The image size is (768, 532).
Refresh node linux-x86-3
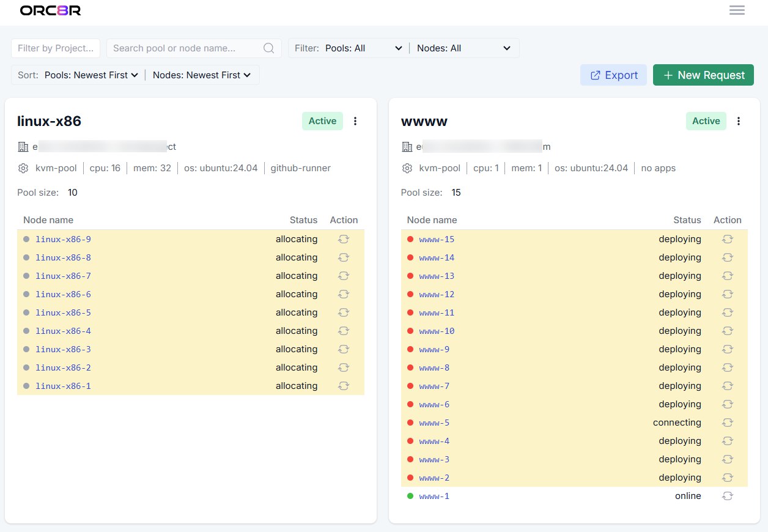pos(344,349)
